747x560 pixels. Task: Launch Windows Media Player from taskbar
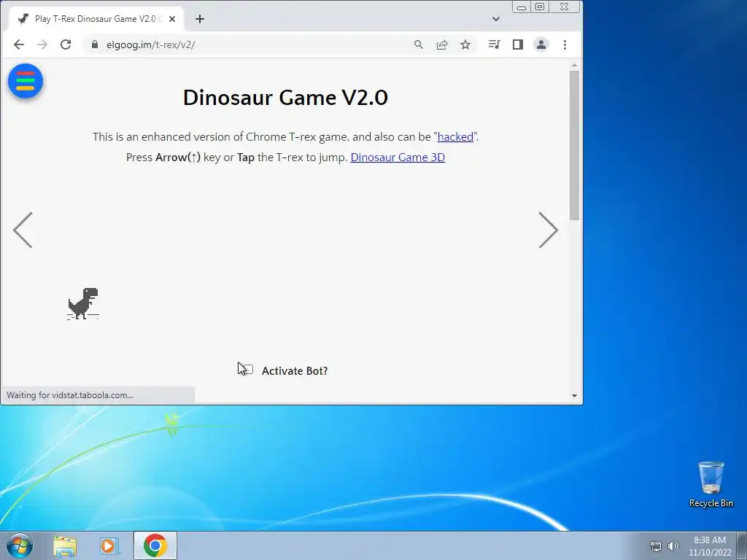[109, 545]
